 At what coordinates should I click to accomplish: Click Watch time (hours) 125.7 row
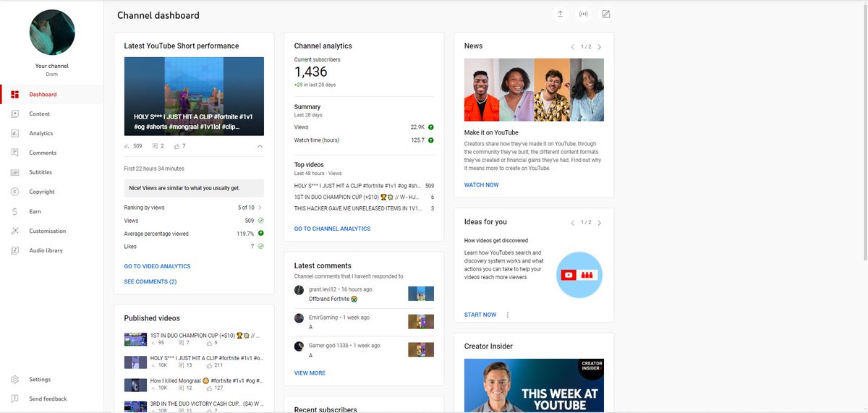point(364,140)
